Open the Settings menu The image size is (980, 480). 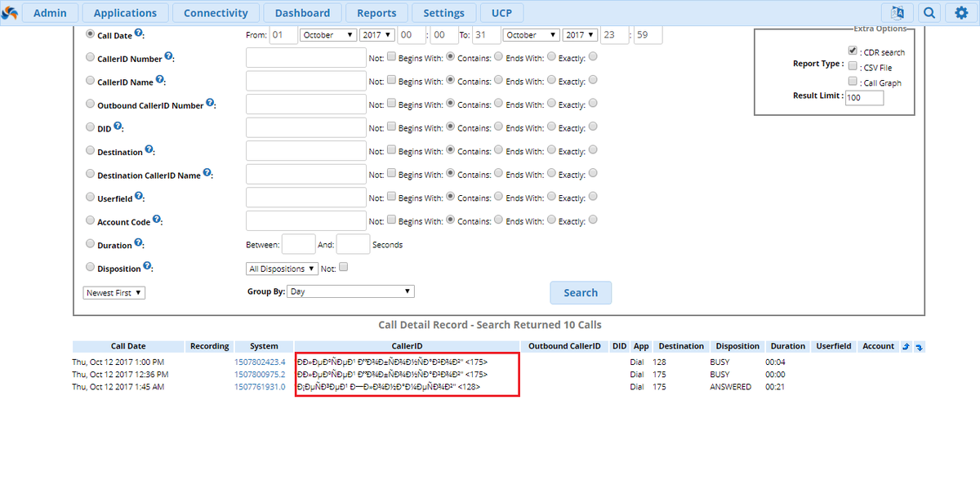point(444,13)
